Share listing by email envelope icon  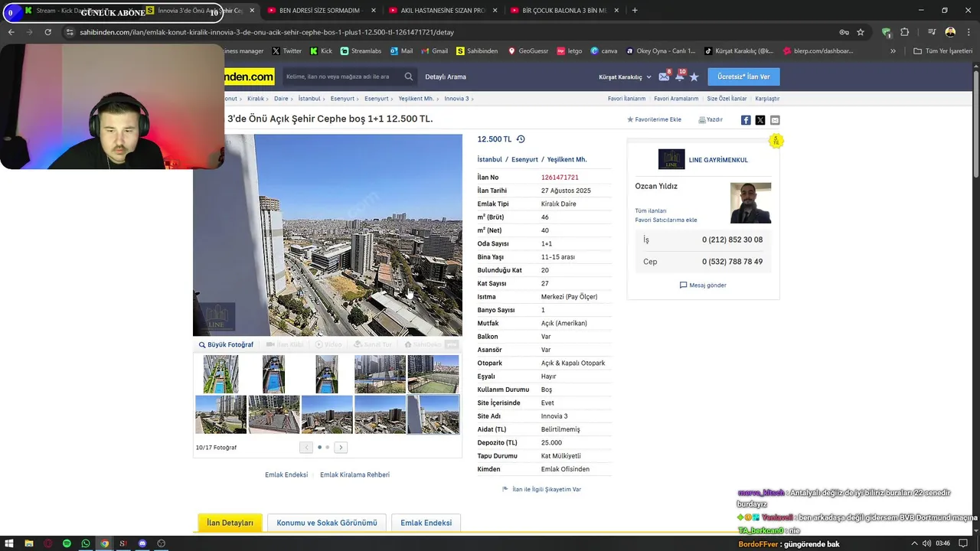click(x=775, y=120)
